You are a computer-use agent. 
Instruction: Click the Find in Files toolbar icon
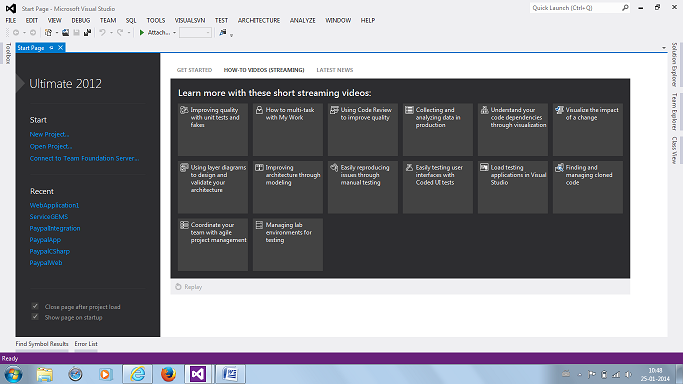[x=223, y=33]
